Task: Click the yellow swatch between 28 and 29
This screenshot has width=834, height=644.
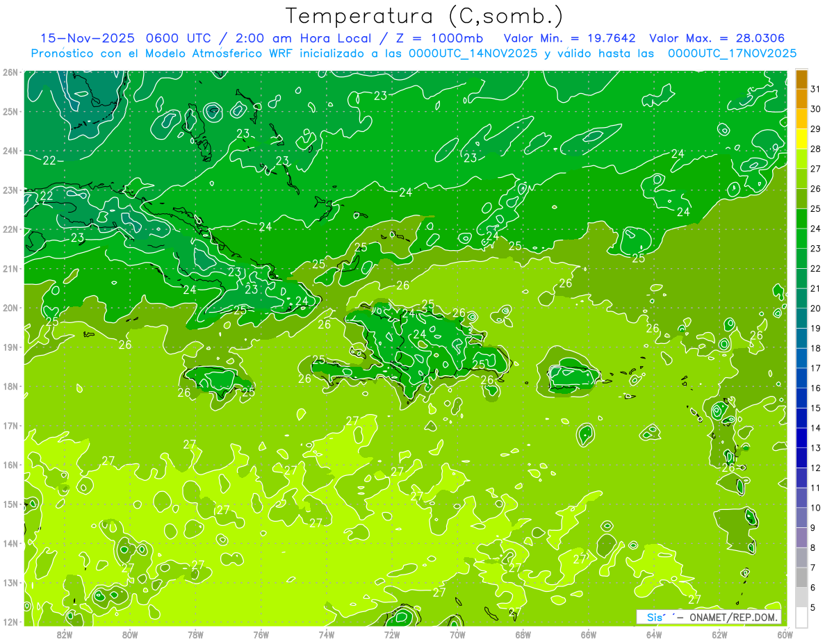Action: pos(801,139)
